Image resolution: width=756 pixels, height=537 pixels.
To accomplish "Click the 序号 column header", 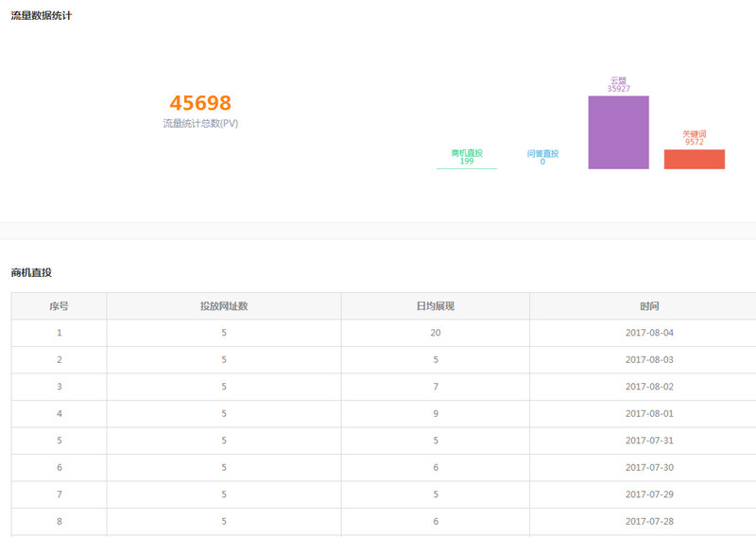I will tap(59, 306).
